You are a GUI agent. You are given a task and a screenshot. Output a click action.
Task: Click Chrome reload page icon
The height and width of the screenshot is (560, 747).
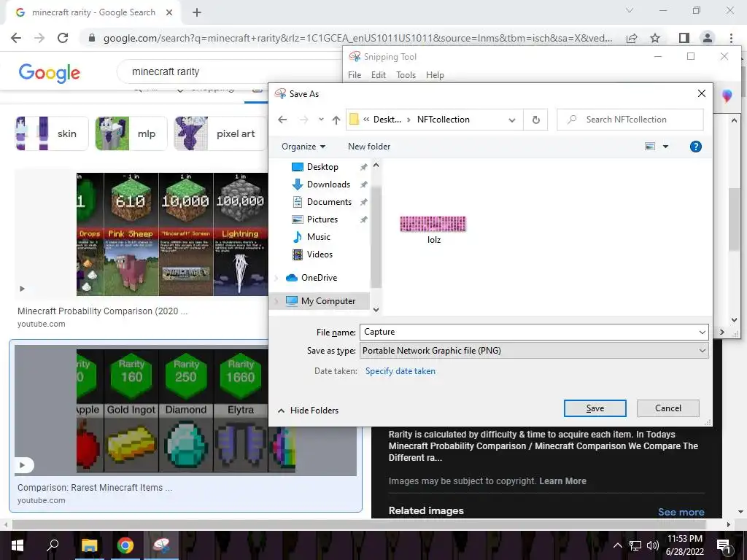[x=63, y=38]
